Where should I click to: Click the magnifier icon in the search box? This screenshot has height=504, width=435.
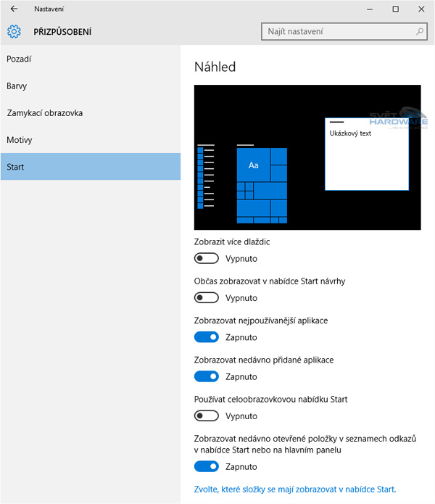(x=419, y=32)
